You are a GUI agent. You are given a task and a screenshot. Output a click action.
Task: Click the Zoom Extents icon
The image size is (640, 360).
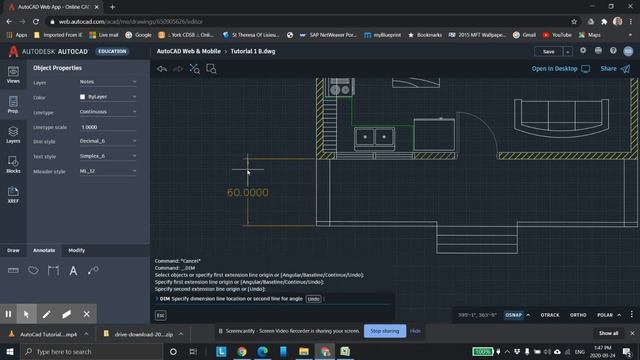[x=195, y=69]
